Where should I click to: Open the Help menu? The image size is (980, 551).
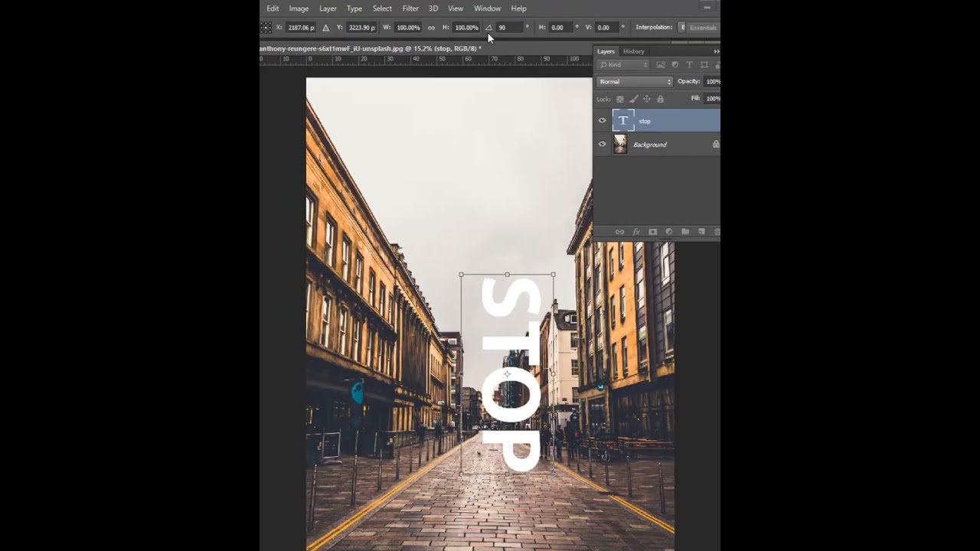point(518,8)
